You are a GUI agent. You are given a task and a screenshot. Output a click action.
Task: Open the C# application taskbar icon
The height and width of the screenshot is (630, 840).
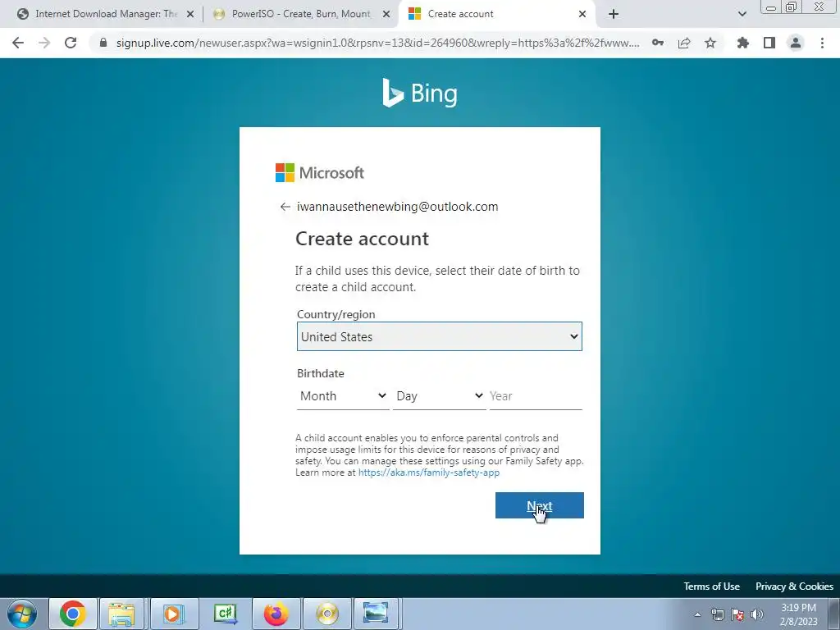(225, 614)
